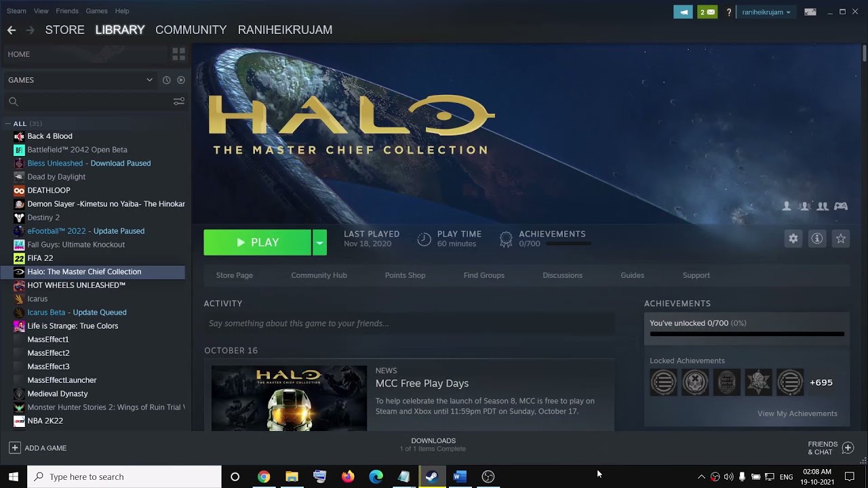Switch to the COMMUNITY tab
Viewport: 868px width, 488px height.
pos(191,30)
